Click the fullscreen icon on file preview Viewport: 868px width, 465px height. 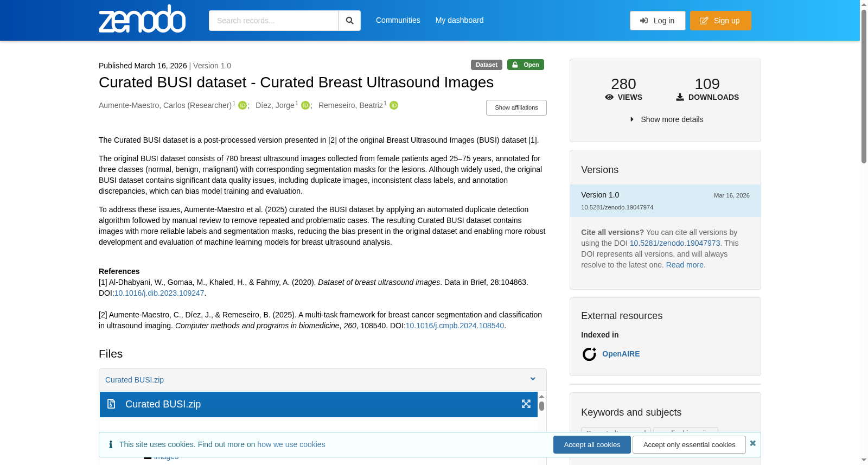click(x=526, y=404)
